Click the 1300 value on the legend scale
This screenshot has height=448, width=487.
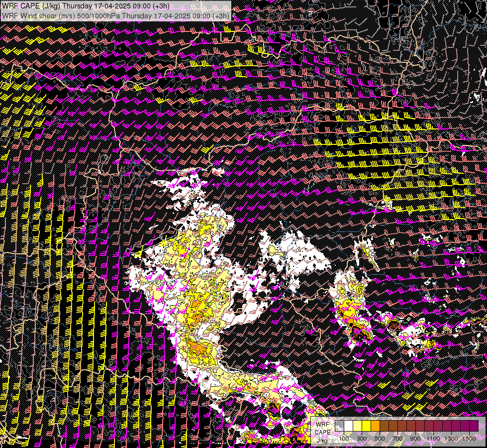click(x=451, y=439)
